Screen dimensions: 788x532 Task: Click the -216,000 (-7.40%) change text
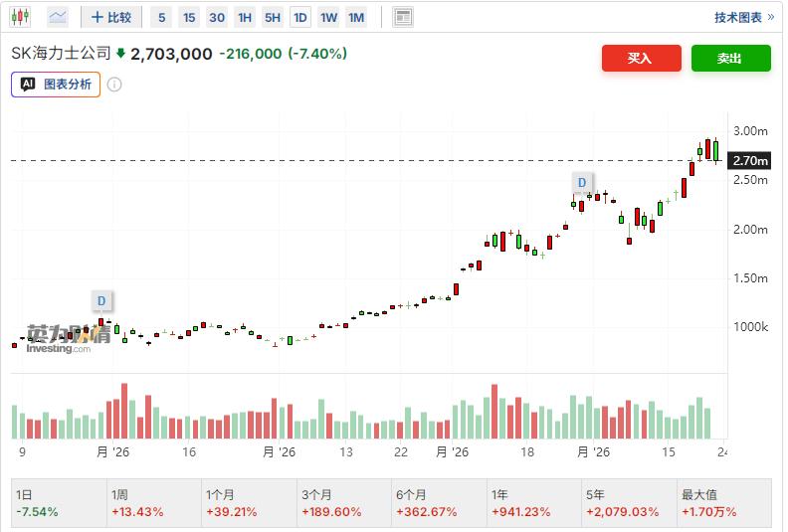pyautogui.click(x=284, y=54)
